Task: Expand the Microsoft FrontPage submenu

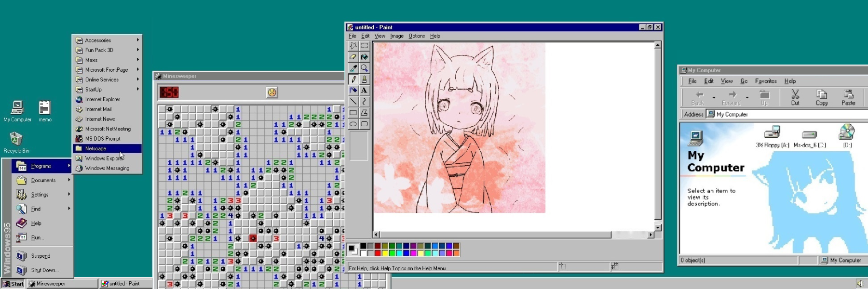Action: click(x=107, y=70)
